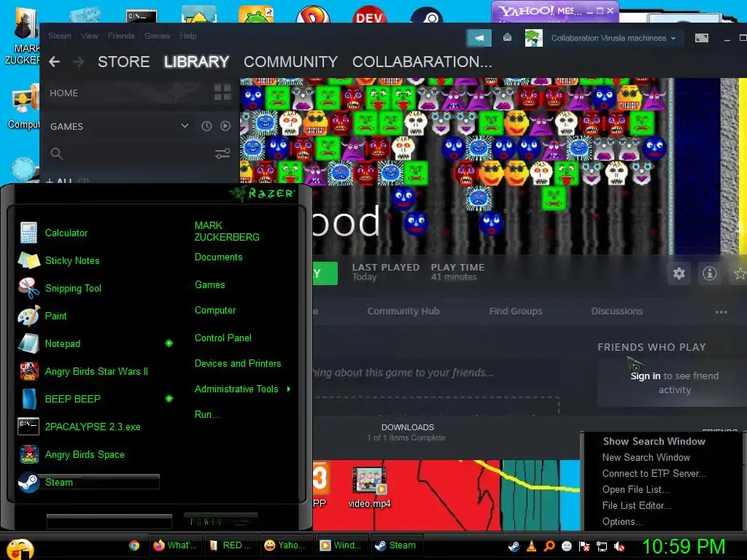
Task: Click the green PLAY button
Action: [325, 273]
